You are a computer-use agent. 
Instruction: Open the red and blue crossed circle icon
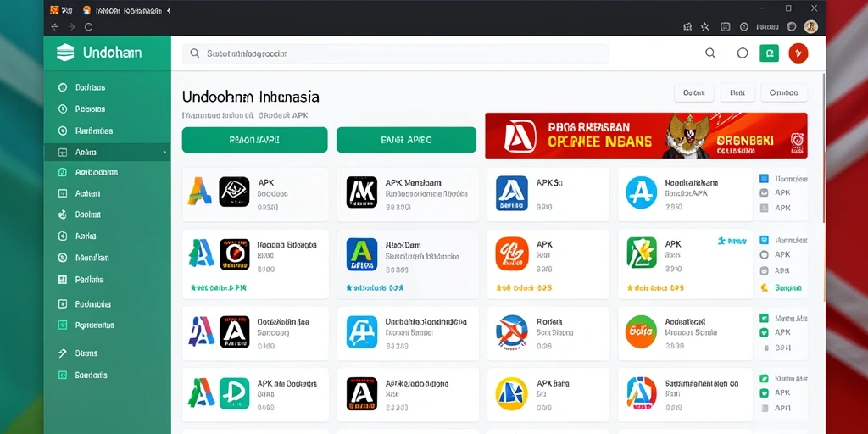[511, 331]
